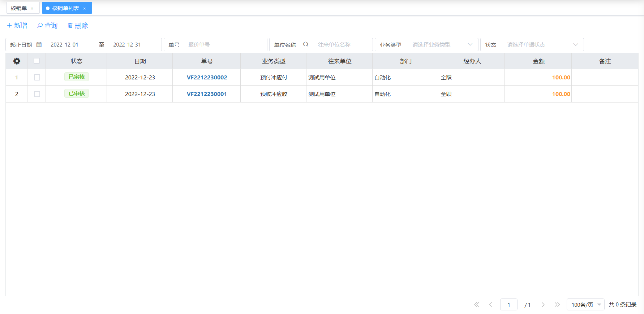Click the page number input box
The height and width of the screenshot is (314, 644).
[509, 305]
